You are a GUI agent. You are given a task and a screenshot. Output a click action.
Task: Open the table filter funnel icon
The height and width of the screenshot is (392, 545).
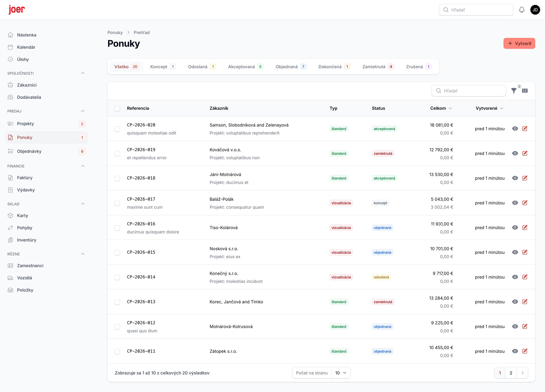tap(514, 91)
